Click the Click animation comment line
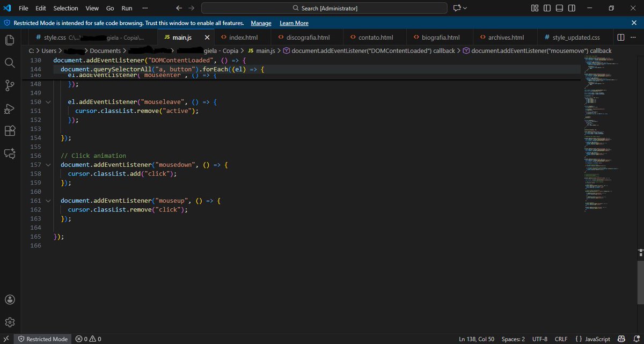The height and width of the screenshot is (344, 644). 93,156
